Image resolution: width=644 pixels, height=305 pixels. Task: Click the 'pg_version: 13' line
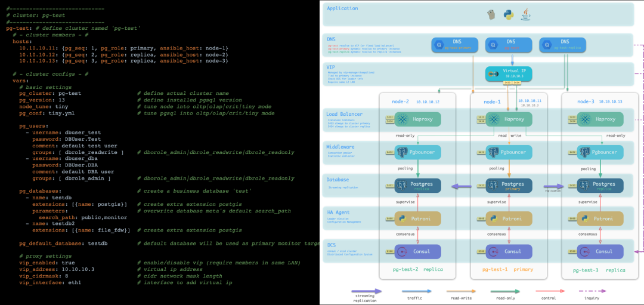42,100
